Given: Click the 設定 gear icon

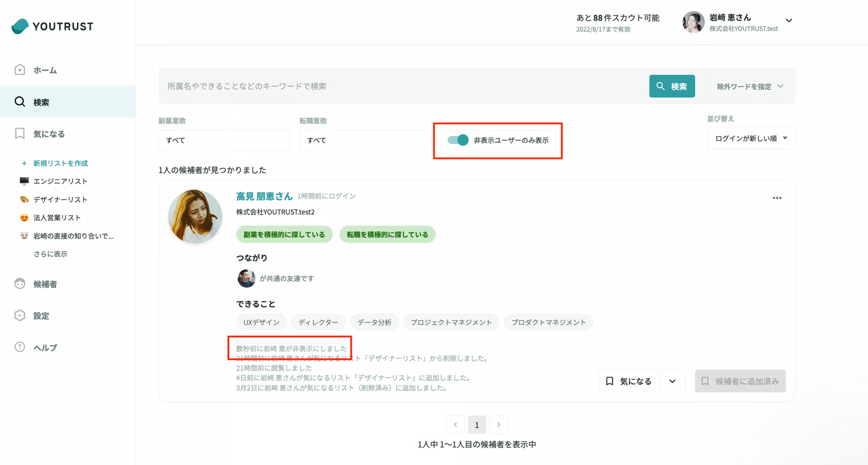Looking at the screenshot, I should [19, 315].
